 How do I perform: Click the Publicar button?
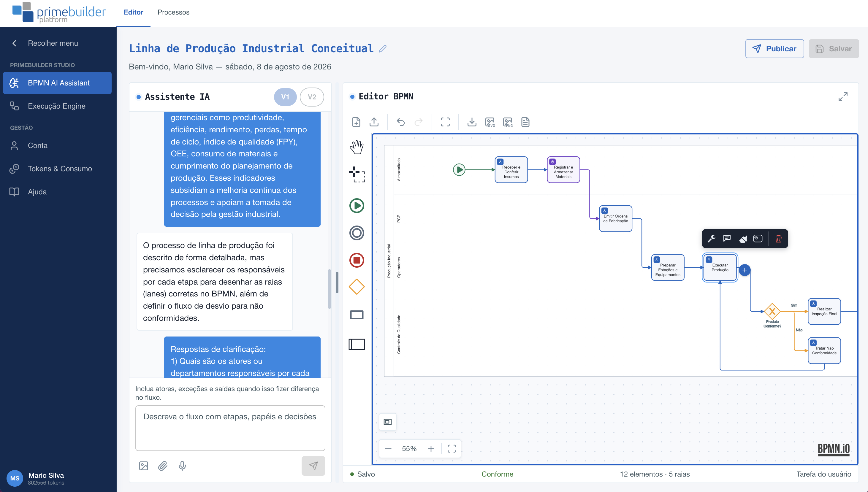pyautogui.click(x=774, y=49)
